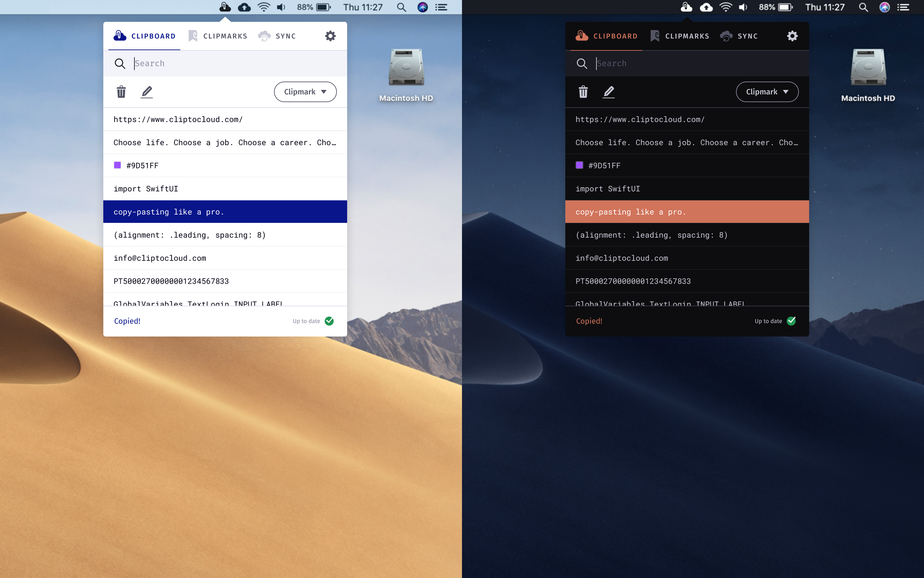
Task: Open Spotlight search in dark menu bar
Action: pyautogui.click(x=863, y=7)
